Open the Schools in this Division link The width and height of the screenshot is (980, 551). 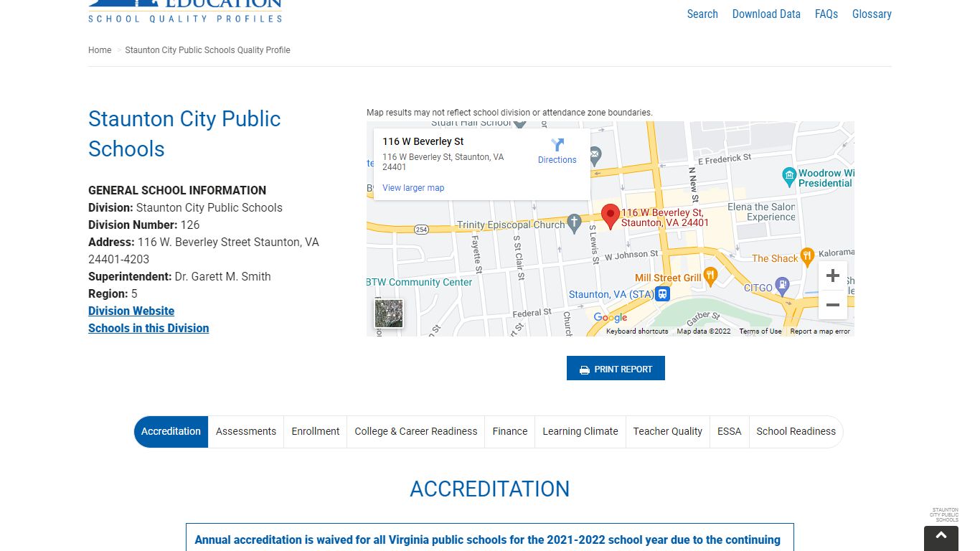click(x=149, y=328)
